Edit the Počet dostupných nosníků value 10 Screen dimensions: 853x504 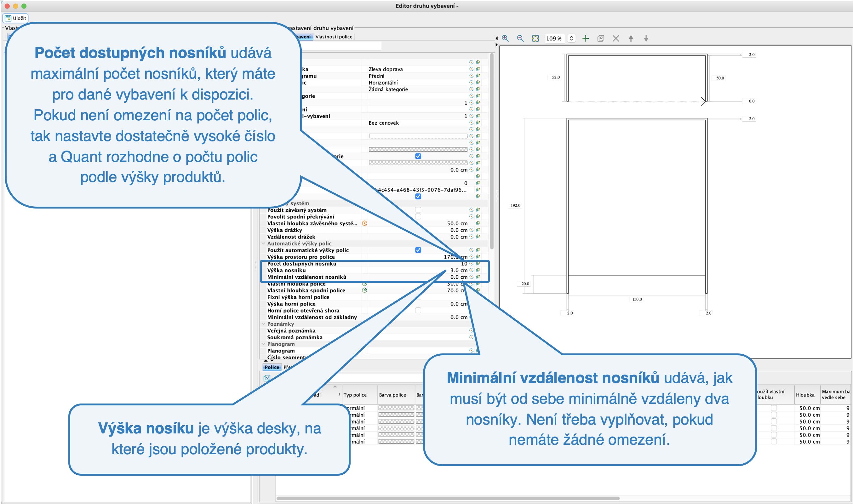418,264
